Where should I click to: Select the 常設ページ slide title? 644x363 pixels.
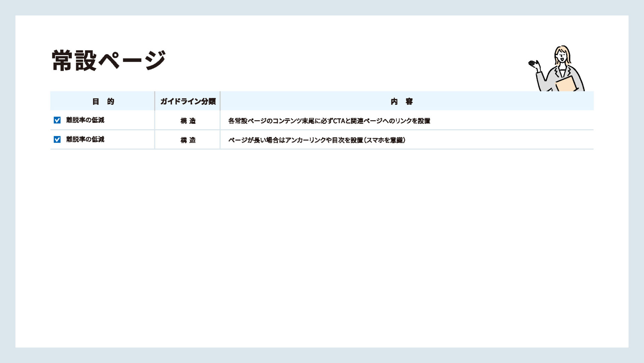point(109,60)
